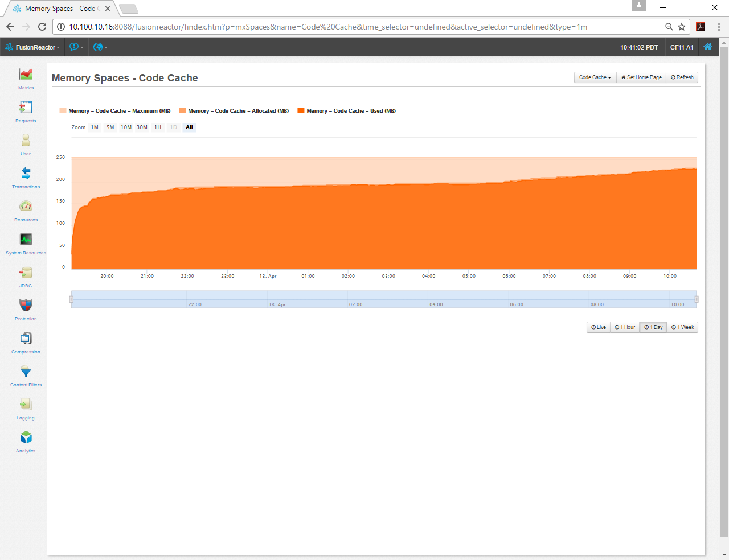
Task: Open the User sidebar icon
Action: click(26, 140)
